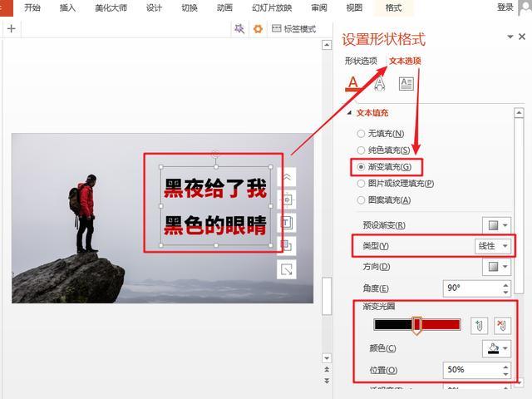The height and width of the screenshot is (399, 532).
Task: Open the format pane options dropdown arrow
Action: point(510,37)
